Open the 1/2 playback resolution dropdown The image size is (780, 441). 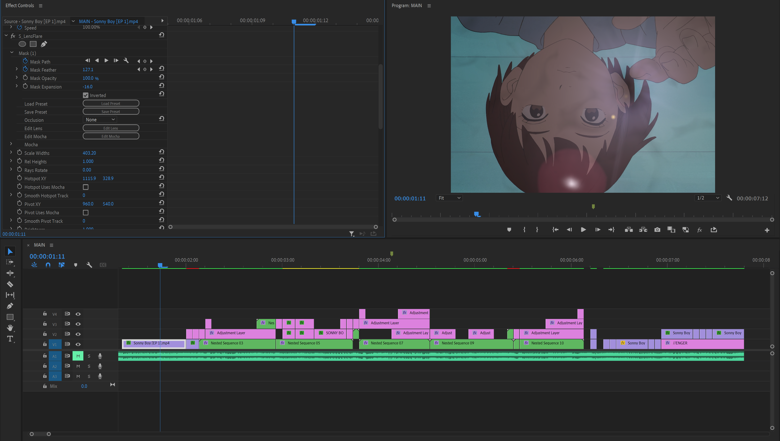(x=708, y=198)
